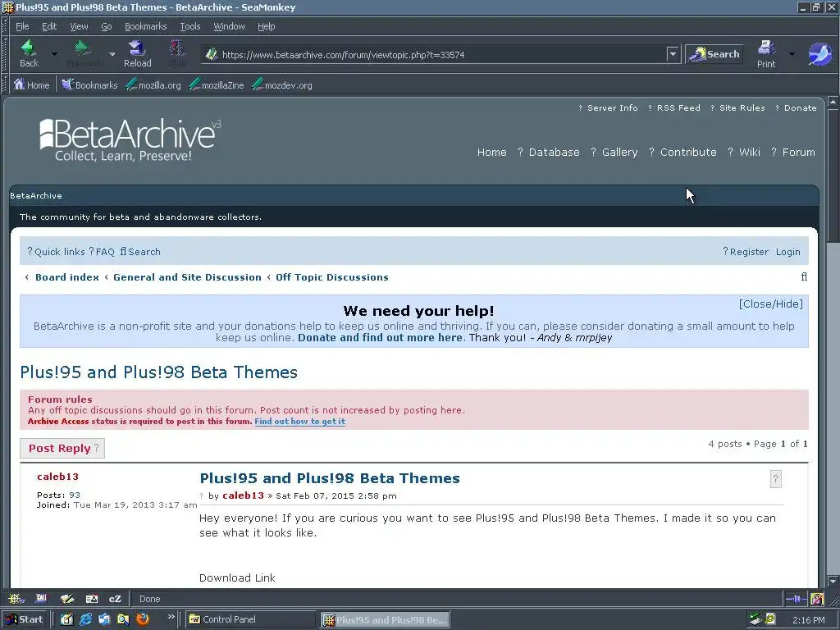
Task: Click the 'Find out how to get it' link
Action: point(300,421)
